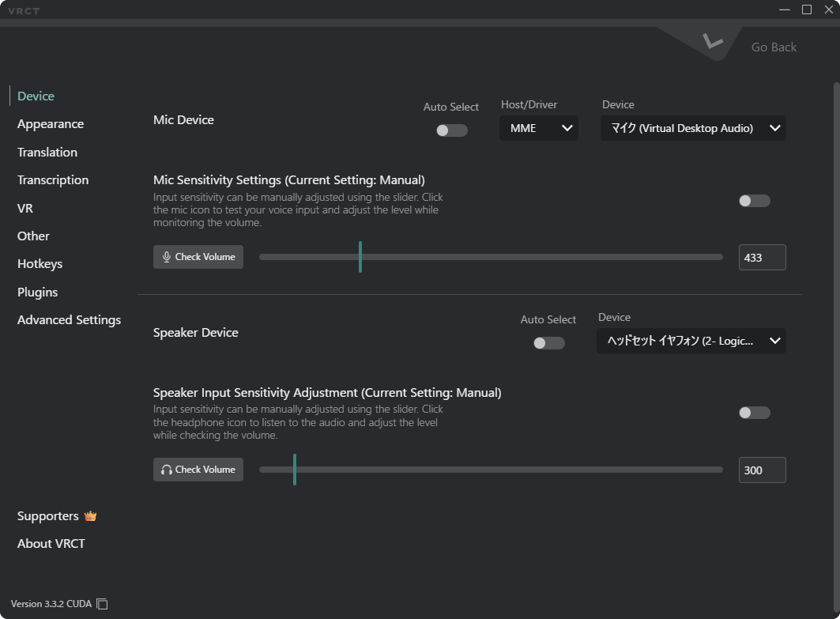Open the Speaker Device selection dropdown
The width and height of the screenshot is (840, 619).
pos(691,341)
